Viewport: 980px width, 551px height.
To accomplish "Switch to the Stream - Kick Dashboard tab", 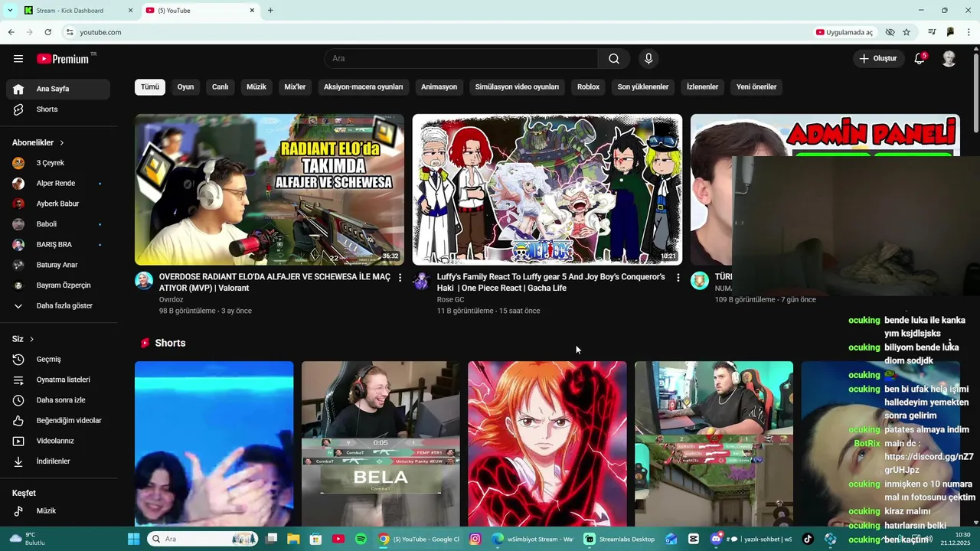I will (x=78, y=11).
